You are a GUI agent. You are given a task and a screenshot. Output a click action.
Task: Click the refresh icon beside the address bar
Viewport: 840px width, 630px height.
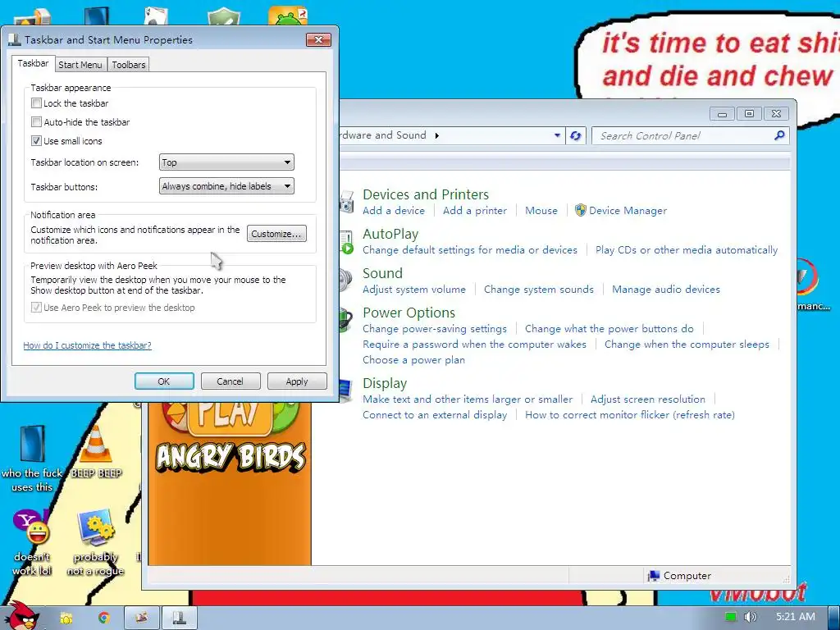(575, 135)
